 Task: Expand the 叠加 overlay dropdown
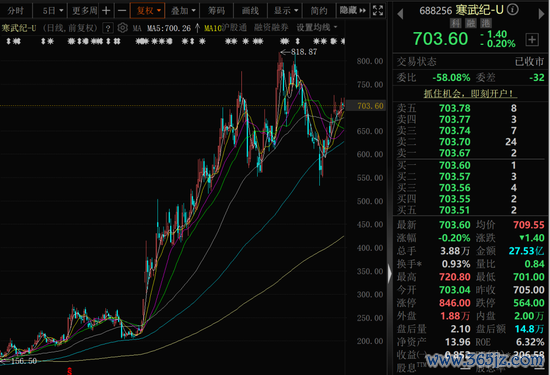click(183, 11)
